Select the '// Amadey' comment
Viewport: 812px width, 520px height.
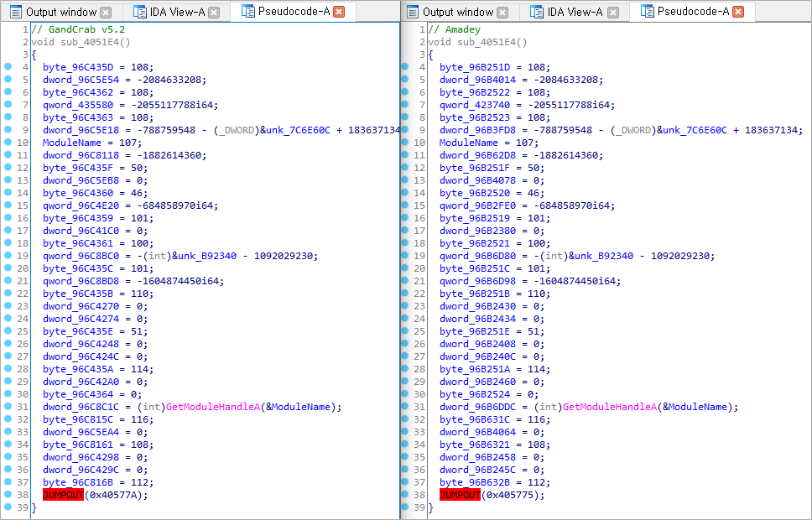454,29
